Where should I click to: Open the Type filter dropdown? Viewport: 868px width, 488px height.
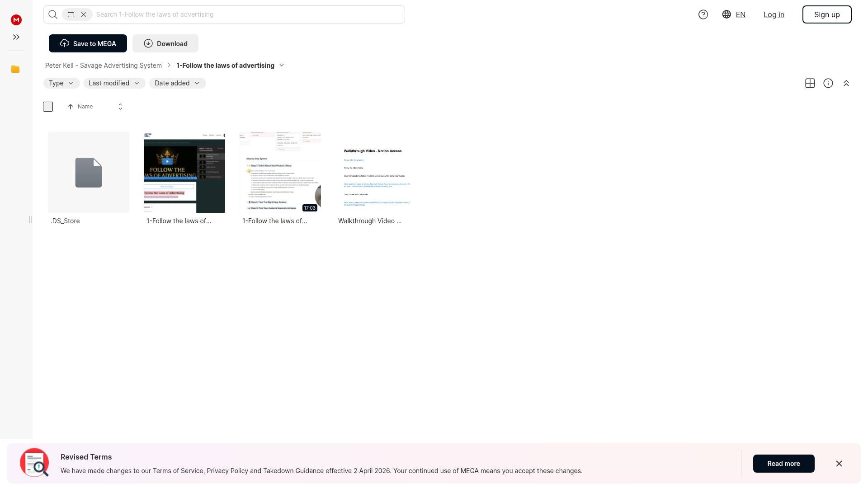point(61,83)
